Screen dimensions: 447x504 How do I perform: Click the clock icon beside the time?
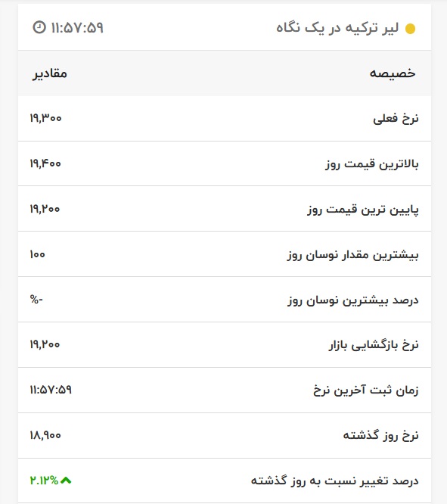(39, 27)
